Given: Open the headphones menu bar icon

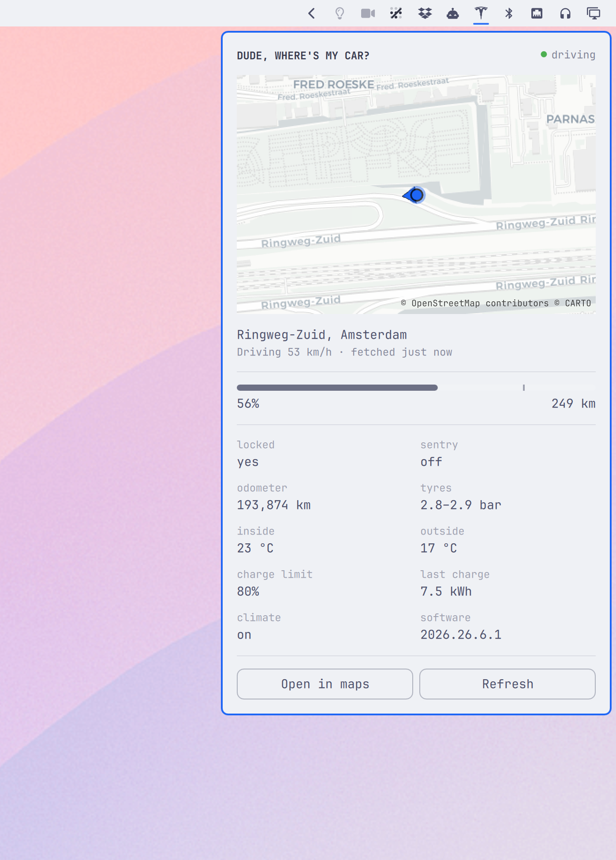Looking at the screenshot, I should click(565, 14).
